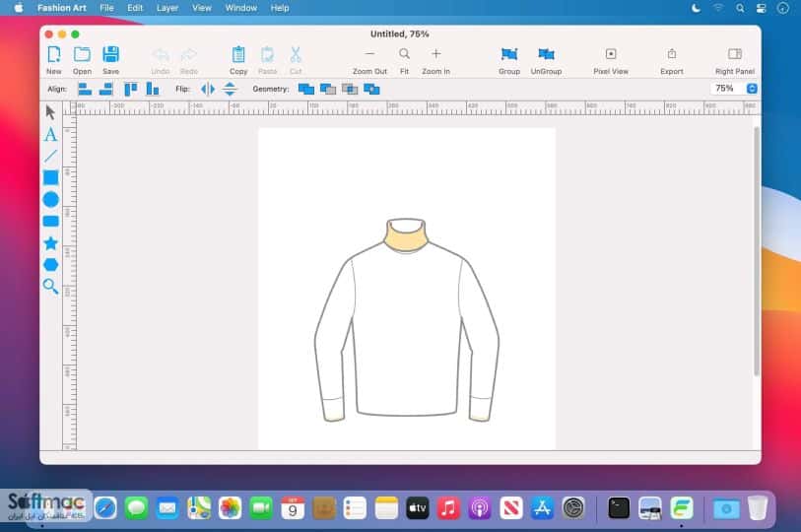Select the hexagon polygon tool
Image resolution: width=801 pixels, height=532 pixels.
click(x=50, y=265)
